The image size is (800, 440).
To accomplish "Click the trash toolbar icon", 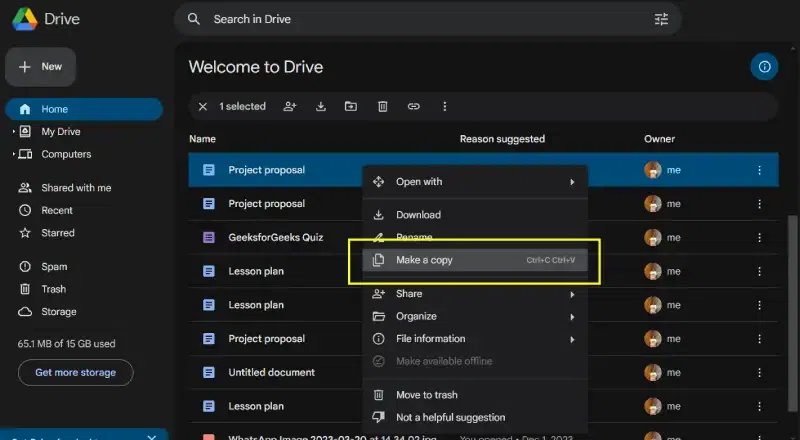I will [x=383, y=106].
